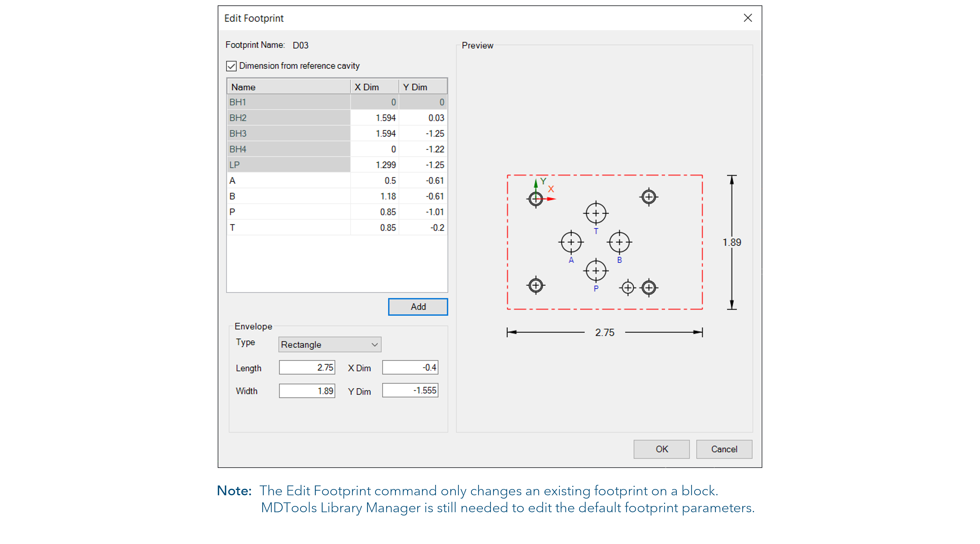Click the X Dim column header
Image resolution: width=980 pixels, height=544 pixels.
pos(375,87)
